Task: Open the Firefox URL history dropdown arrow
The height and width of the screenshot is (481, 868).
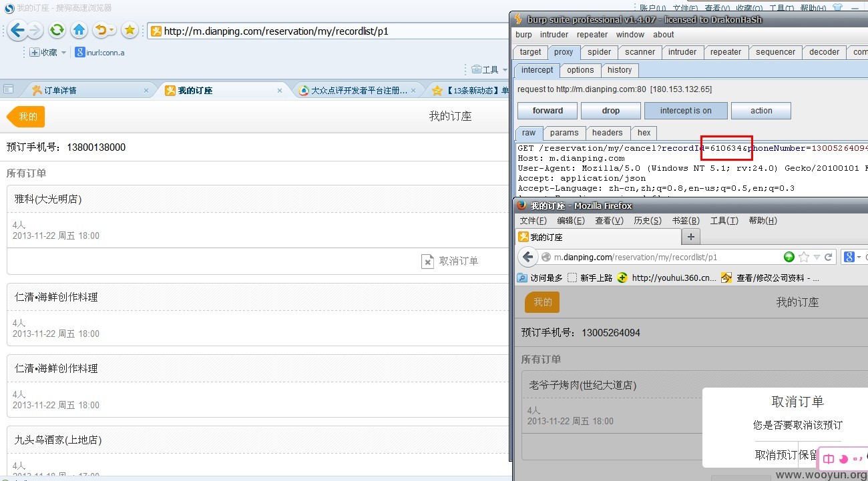Action: point(817,258)
